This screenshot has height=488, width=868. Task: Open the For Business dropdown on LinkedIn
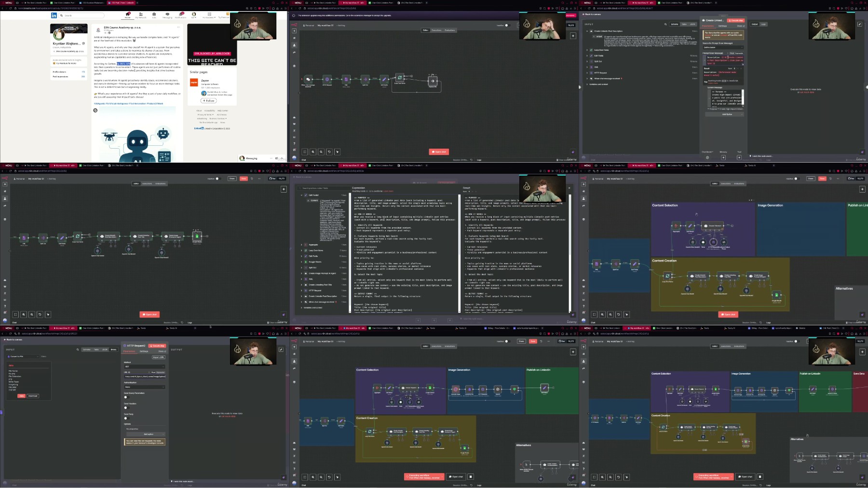point(209,16)
